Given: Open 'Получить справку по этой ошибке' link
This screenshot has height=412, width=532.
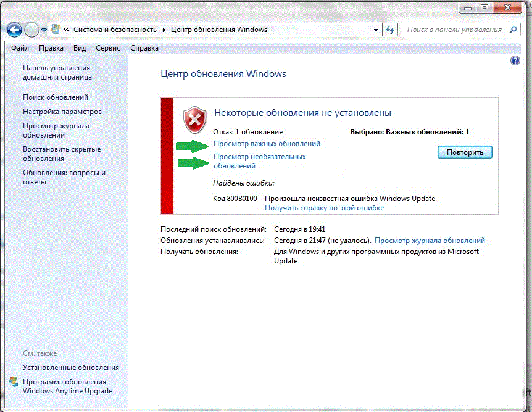Looking at the screenshot, I should pyautogui.click(x=325, y=208).
